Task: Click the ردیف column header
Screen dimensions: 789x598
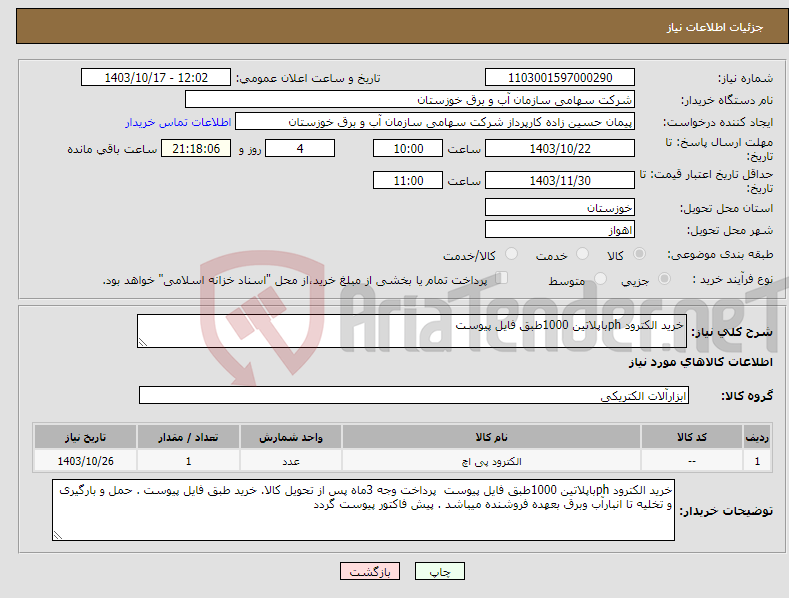Action: tap(757, 437)
